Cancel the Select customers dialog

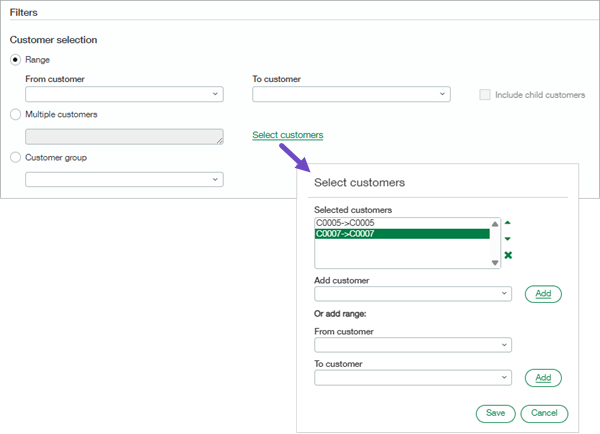[544, 413]
